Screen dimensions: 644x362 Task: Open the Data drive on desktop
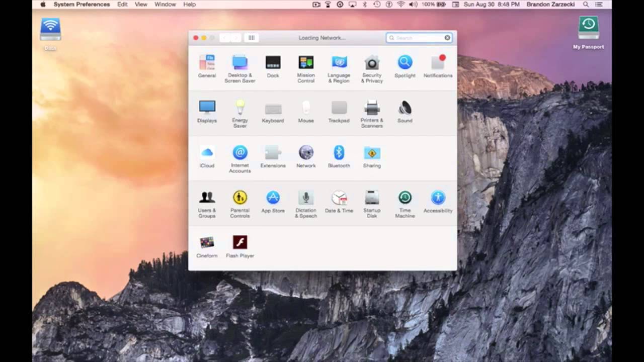click(50, 34)
